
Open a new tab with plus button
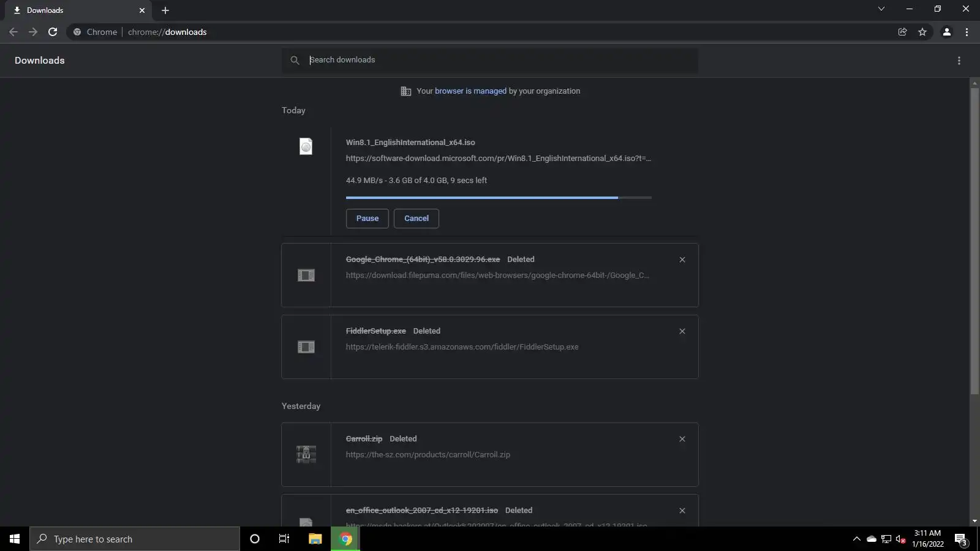point(165,10)
